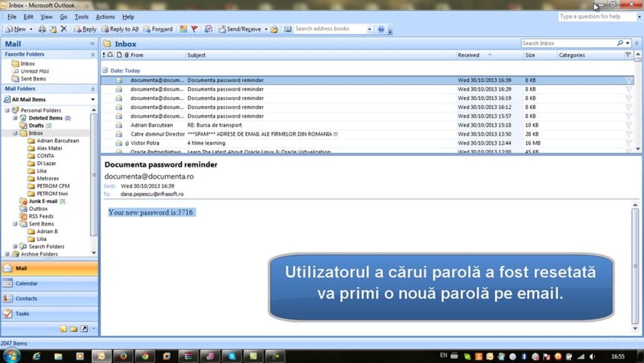Sort by Importance column header icon

[x=104, y=55]
